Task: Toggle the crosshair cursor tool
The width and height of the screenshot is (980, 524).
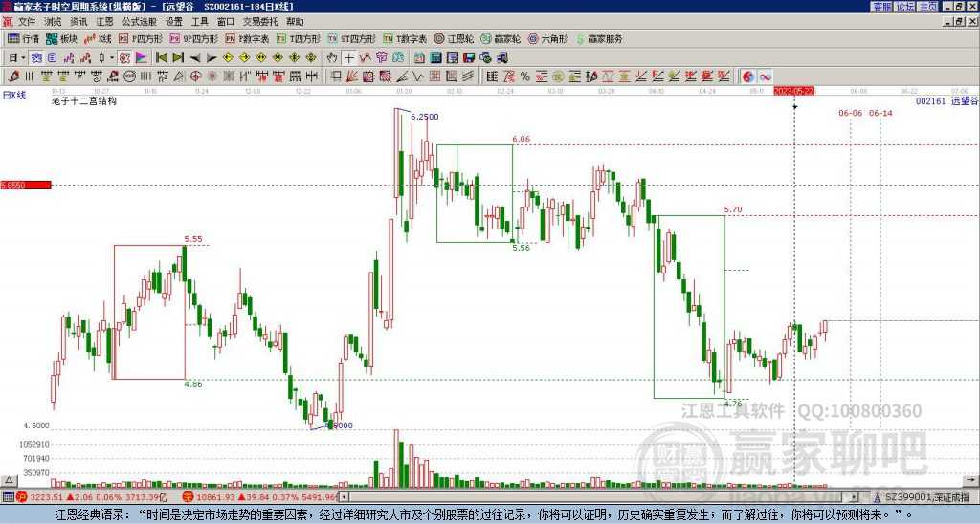Action: pos(349,57)
